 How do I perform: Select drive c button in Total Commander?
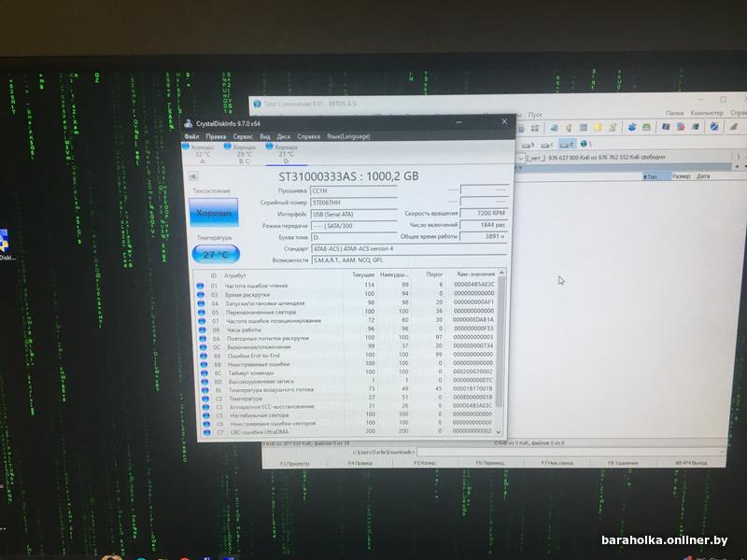click(546, 145)
